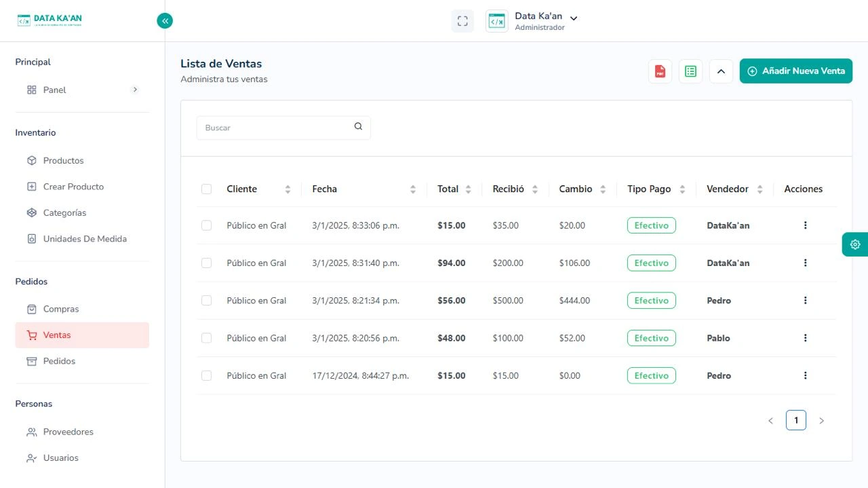
Task: Select the checkbox on the 17/12/2024 sale
Action: tap(207, 375)
